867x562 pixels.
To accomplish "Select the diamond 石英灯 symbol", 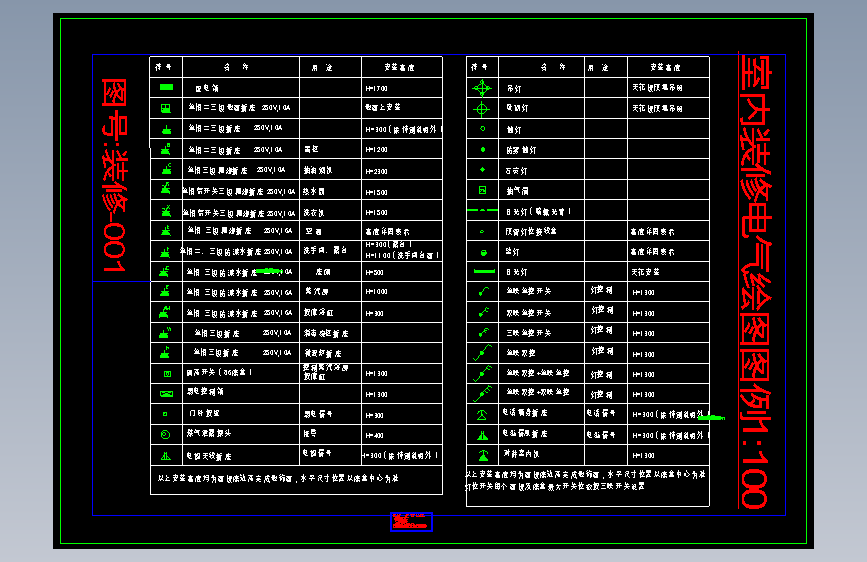I will (x=482, y=170).
